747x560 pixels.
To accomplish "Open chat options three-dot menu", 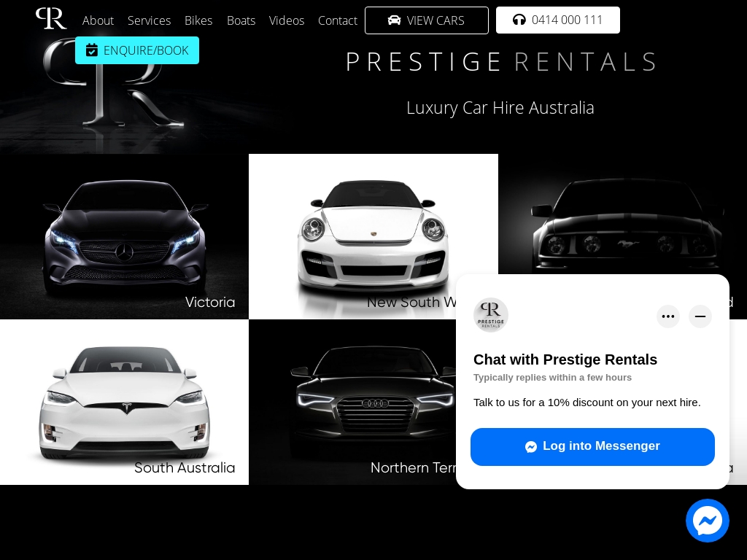I will click(668, 316).
